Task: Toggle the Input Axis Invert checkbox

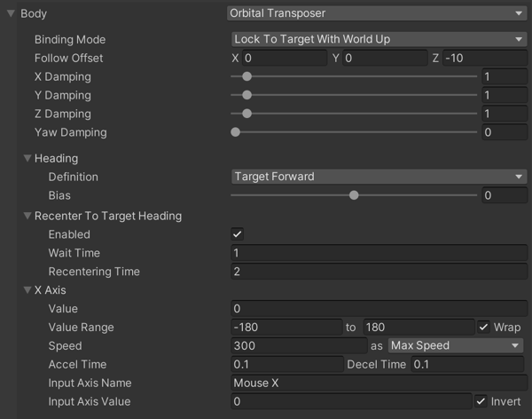Action: (x=481, y=401)
